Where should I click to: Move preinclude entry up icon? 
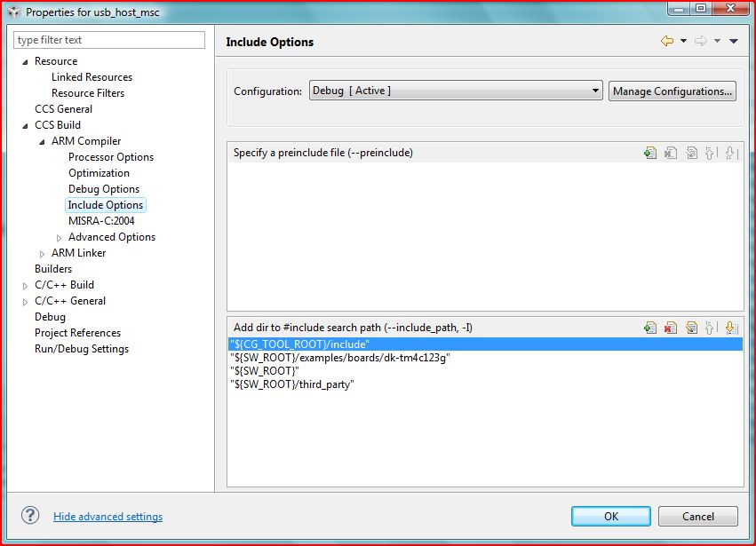point(711,153)
